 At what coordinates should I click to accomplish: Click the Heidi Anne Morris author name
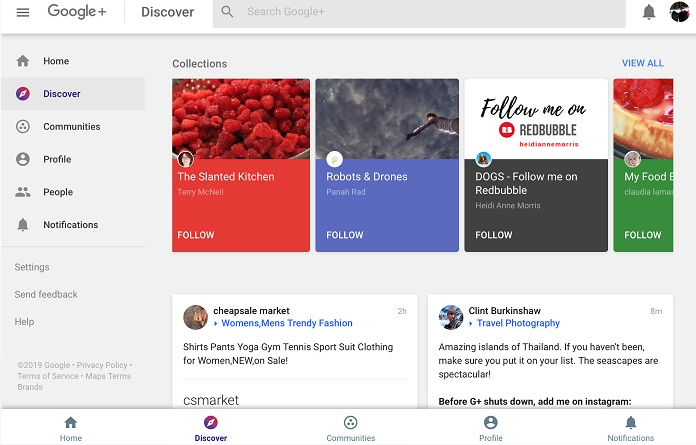[508, 205]
